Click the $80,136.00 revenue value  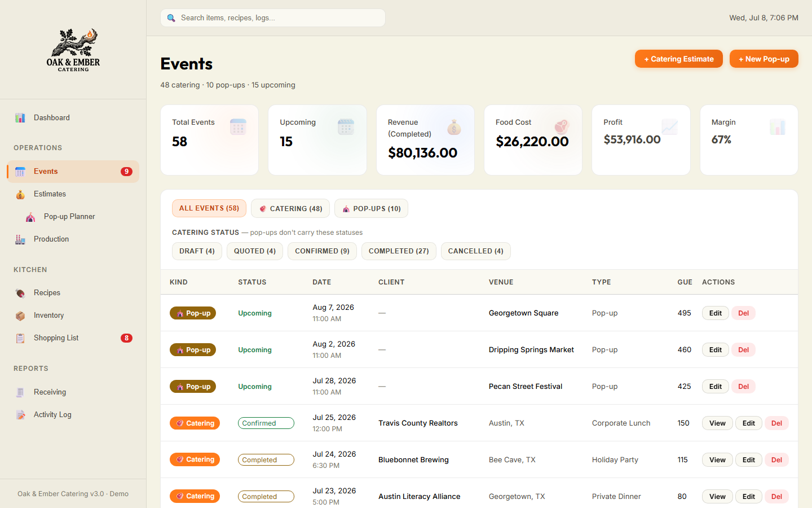[x=423, y=153]
